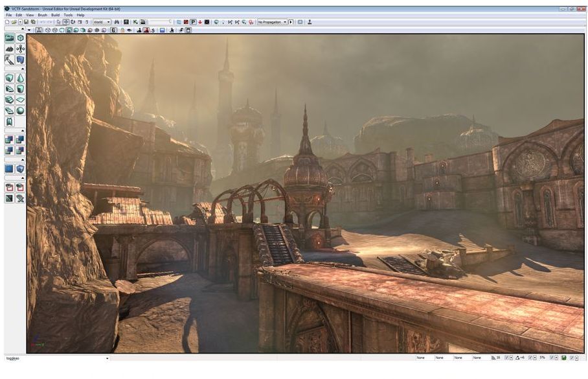Activate Terrain editing mode
This screenshot has height=379, width=588.
9,49
